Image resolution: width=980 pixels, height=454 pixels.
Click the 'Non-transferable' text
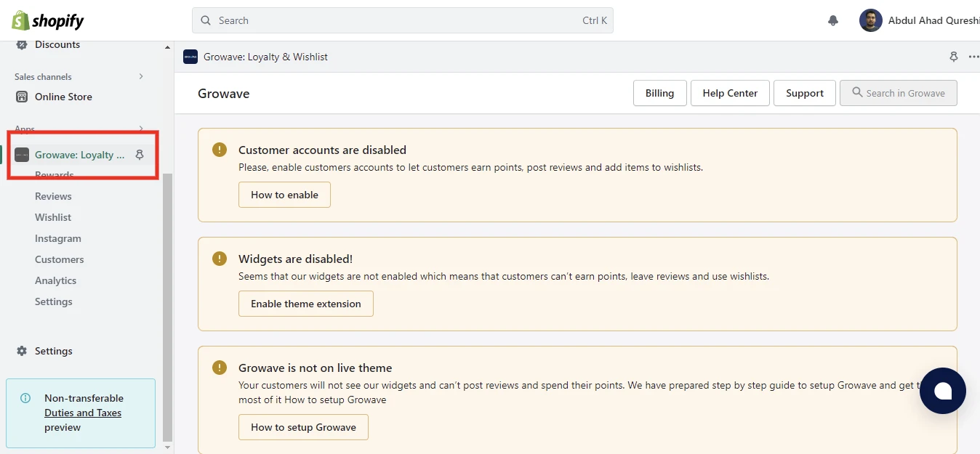[x=84, y=398]
